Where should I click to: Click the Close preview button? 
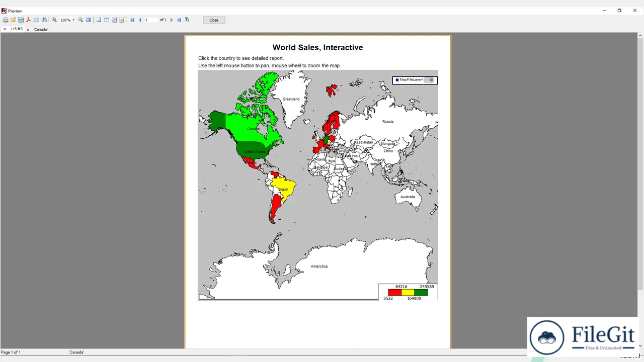tap(214, 20)
